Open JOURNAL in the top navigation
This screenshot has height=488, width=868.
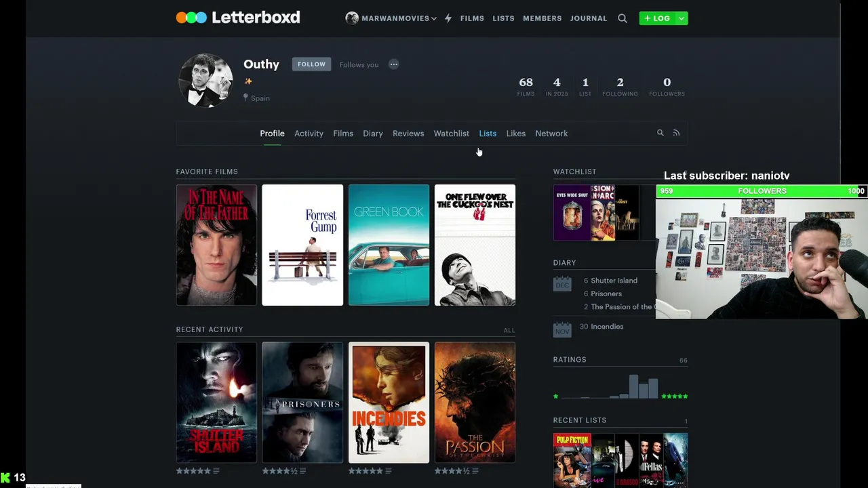589,18
